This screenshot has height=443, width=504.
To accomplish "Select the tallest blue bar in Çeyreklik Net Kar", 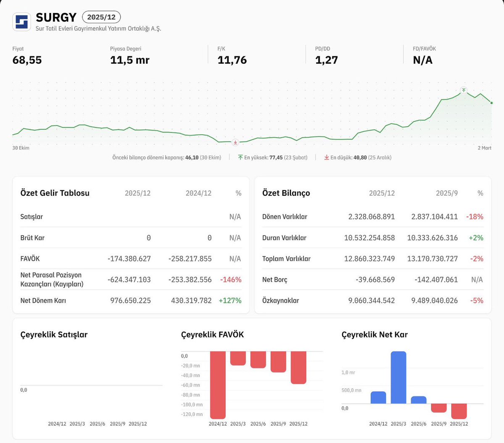I will pyautogui.click(x=398, y=378).
